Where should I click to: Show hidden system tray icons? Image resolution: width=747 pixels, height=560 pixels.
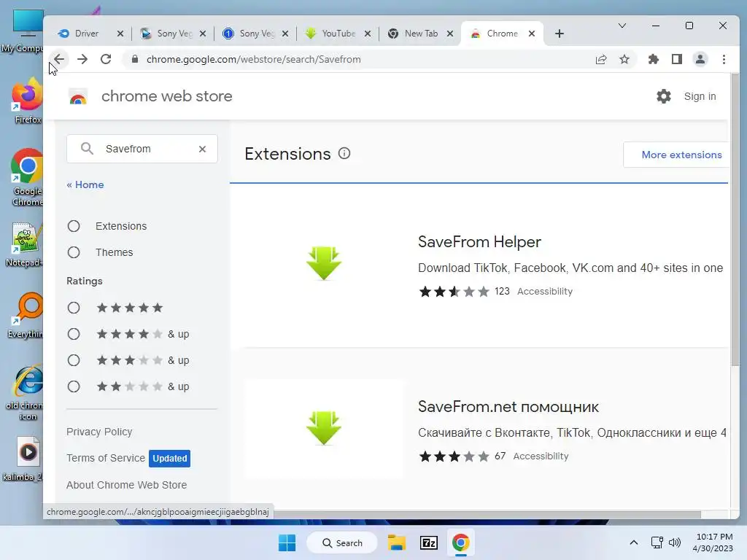click(634, 542)
